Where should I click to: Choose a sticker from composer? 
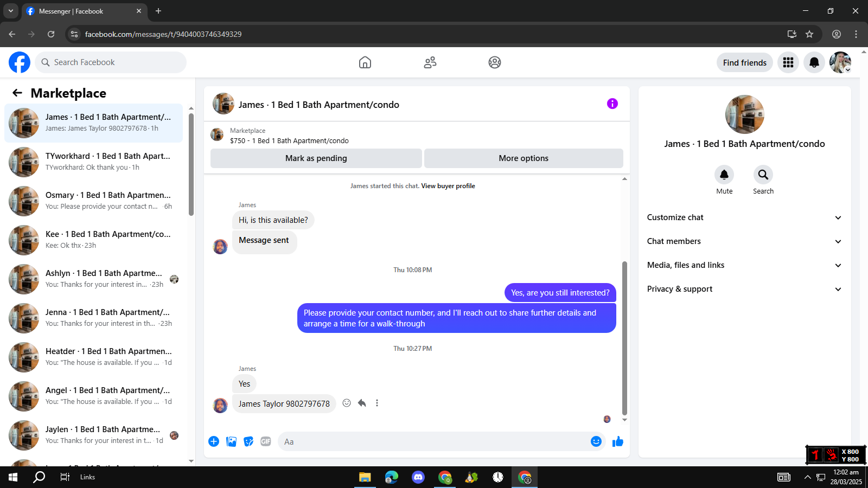pyautogui.click(x=248, y=441)
